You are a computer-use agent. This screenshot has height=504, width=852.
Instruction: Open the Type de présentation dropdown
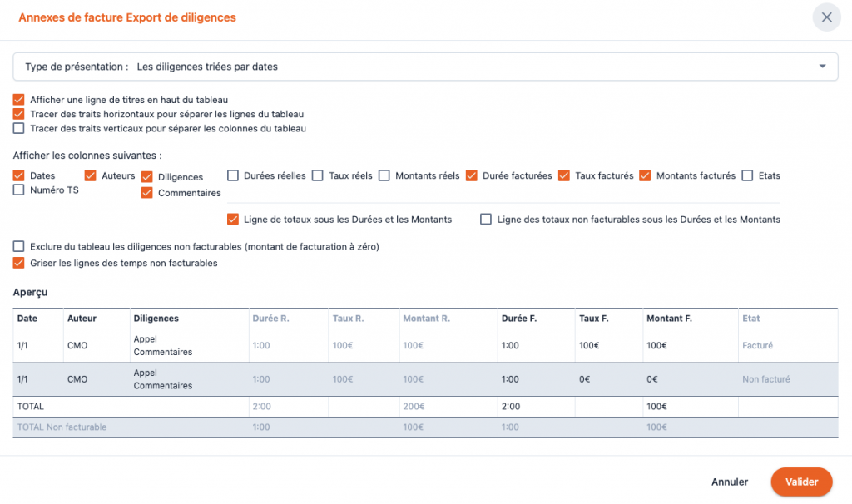coord(424,67)
